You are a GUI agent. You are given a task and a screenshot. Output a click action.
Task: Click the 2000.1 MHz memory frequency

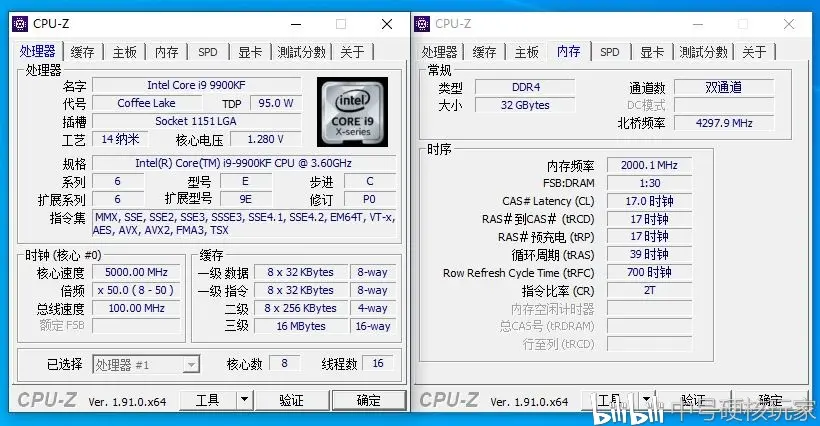pyautogui.click(x=650, y=165)
